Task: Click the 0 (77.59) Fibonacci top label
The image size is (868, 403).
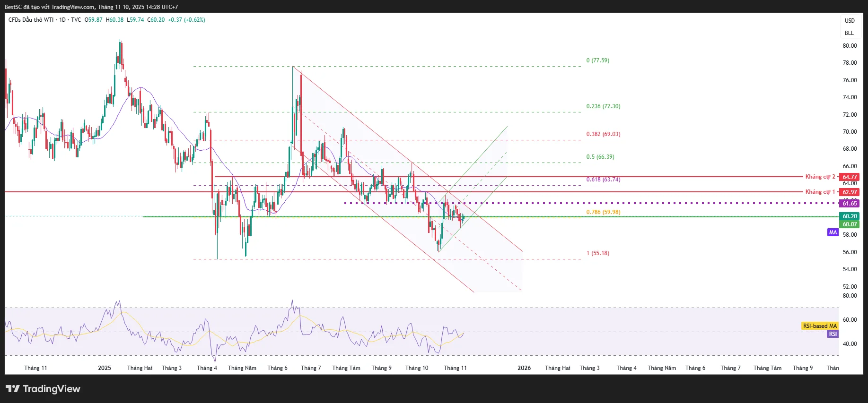Action: pyautogui.click(x=597, y=60)
